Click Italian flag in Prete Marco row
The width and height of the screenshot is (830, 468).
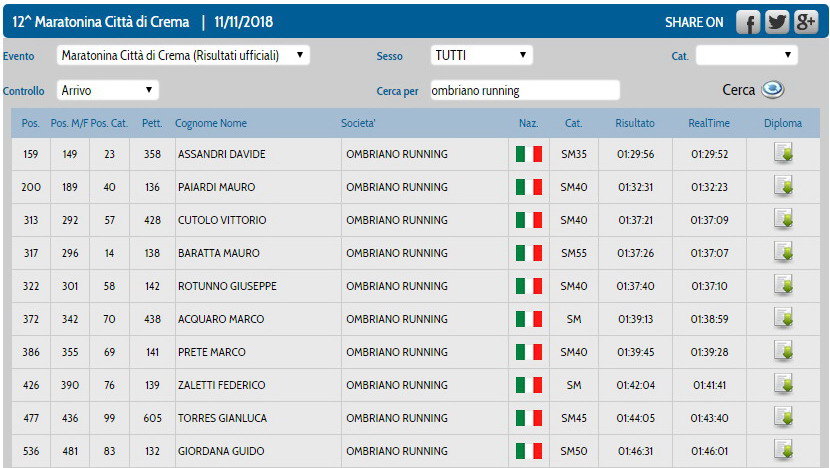(x=529, y=352)
